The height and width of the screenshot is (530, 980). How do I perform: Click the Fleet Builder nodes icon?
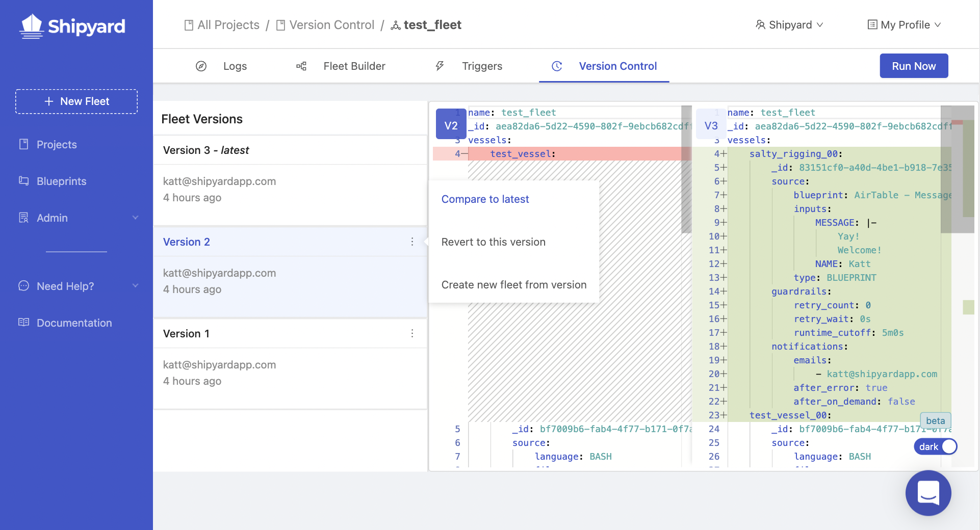301,66
